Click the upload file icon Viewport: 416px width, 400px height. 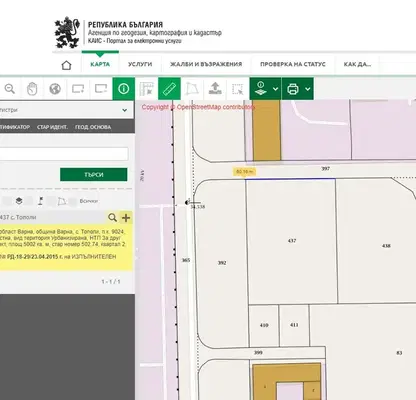[x=215, y=89]
